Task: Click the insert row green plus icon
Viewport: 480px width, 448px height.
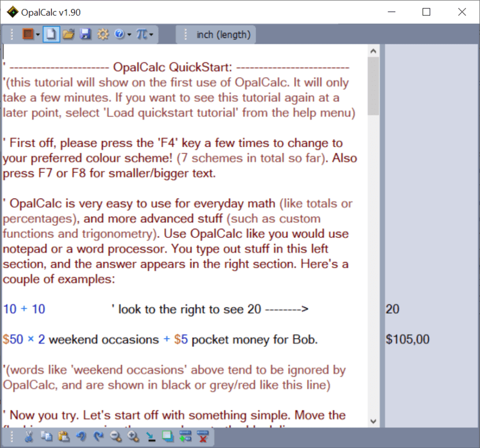Action: click(185, 437)
